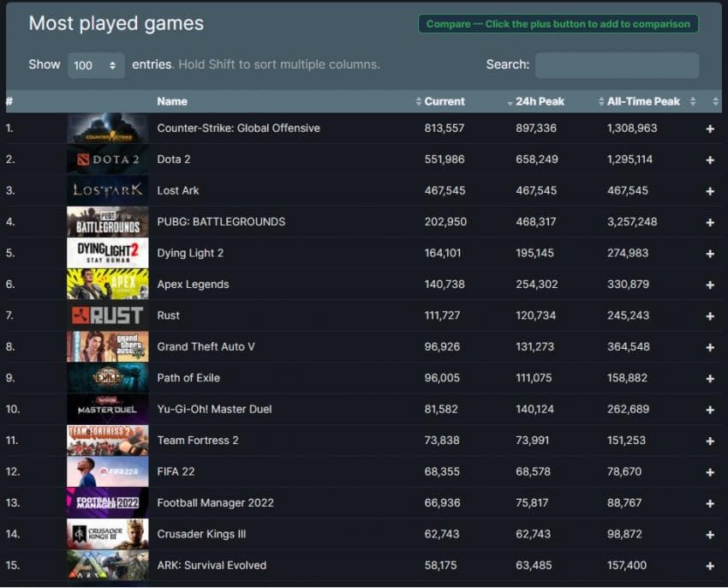Click Rust current players 111,727
Screen dimensions: 728x588
coord(443,315)
